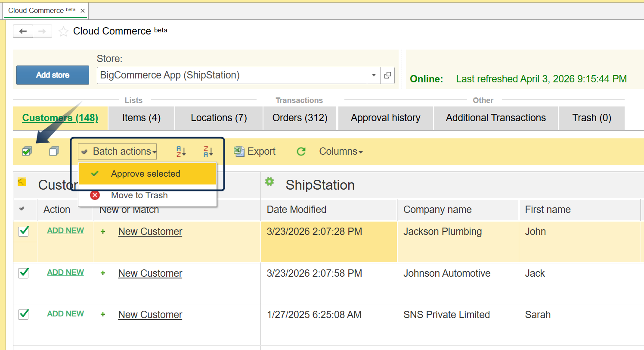
Task: Choose Approve selected from menu
Action: [146, 174]
